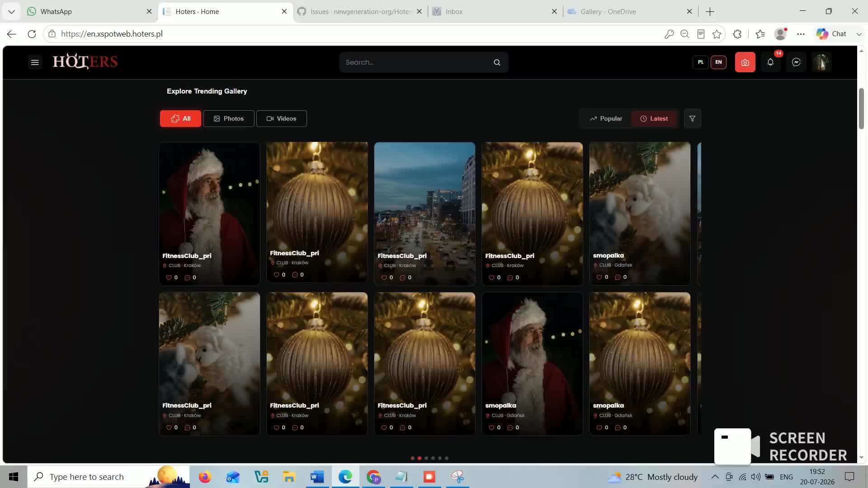Open smopalka profile on top row card
868x488 pixels.
click(608, 256)
